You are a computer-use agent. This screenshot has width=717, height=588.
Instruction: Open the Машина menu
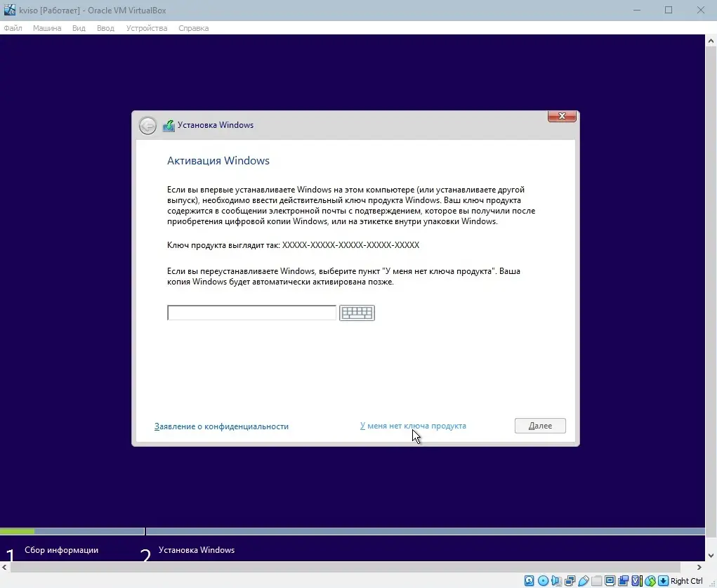click(47, 28)
